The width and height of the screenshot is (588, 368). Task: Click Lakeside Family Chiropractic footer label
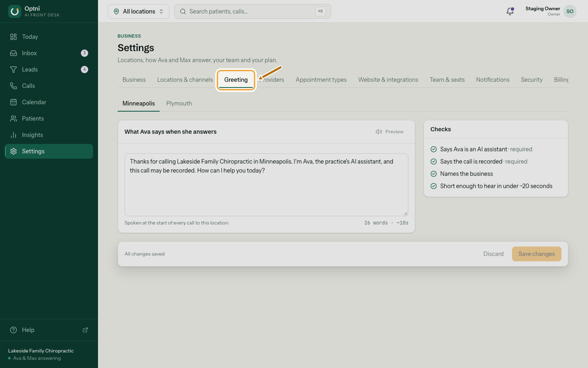point(41,351)
